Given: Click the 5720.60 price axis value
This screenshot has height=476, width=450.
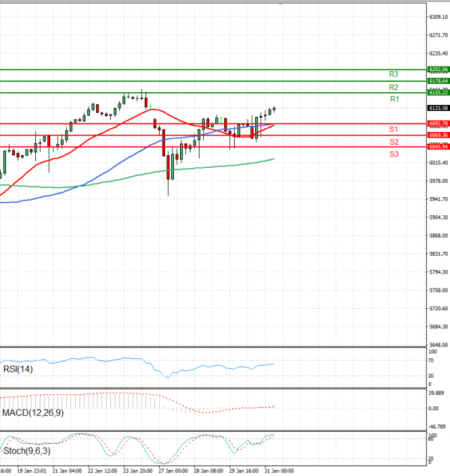Looking at the screenshot, I should (x=439, y=308).
